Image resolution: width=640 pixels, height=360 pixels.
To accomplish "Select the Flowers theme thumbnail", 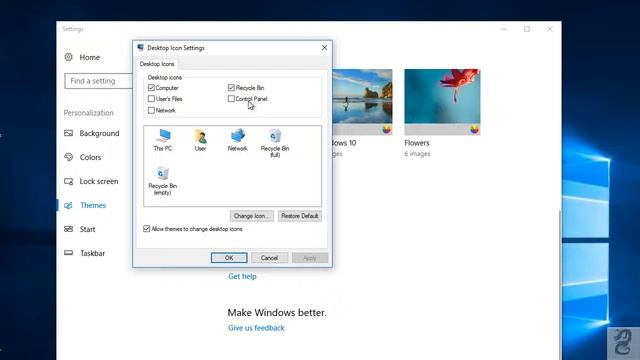I will click(442, 102).
